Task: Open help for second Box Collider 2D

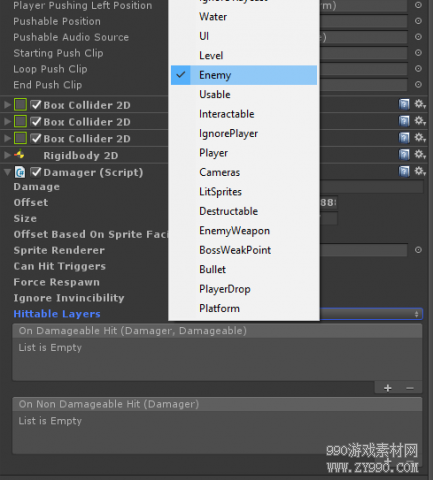Action: (x=404, y=121)
